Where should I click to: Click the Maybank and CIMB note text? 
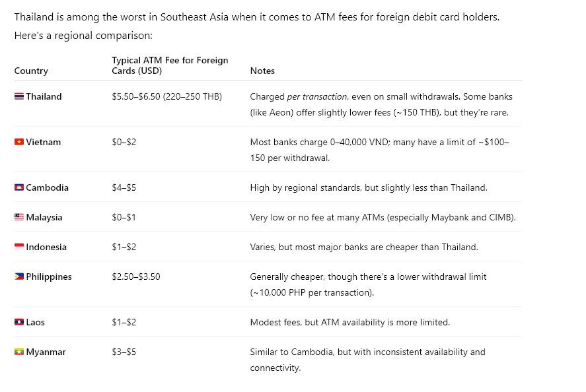coord(472,217)
